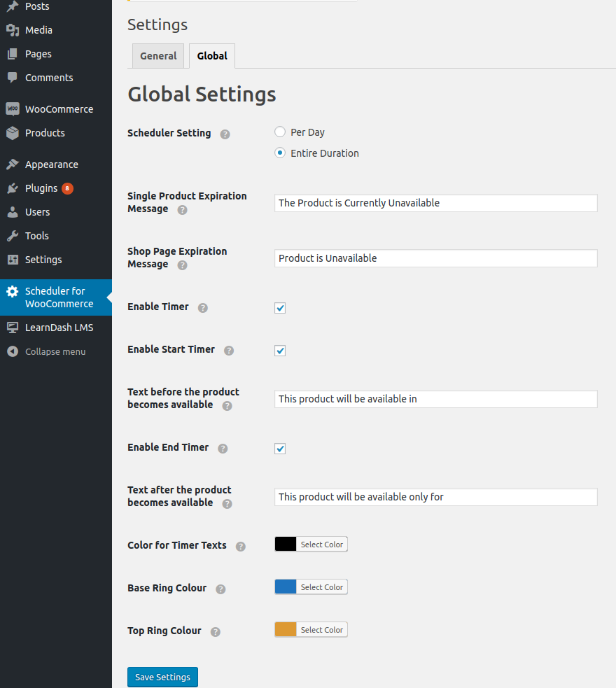This screenshot has height=688, width=616.
Task: Click the Tools wrench icon
Action: [13, 235]
